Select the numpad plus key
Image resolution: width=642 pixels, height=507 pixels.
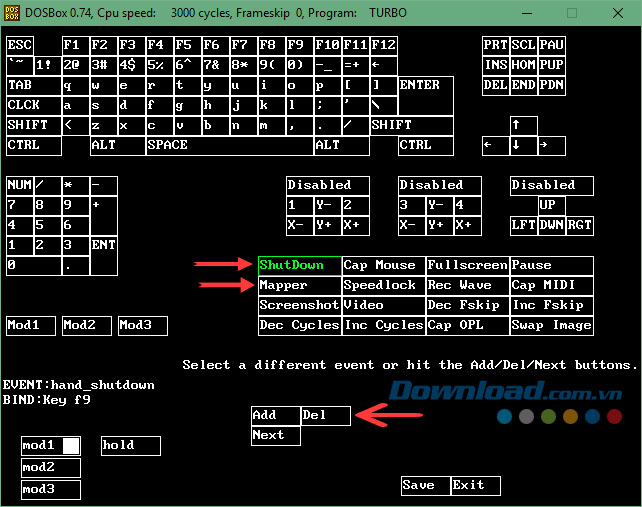pos(104,215)
